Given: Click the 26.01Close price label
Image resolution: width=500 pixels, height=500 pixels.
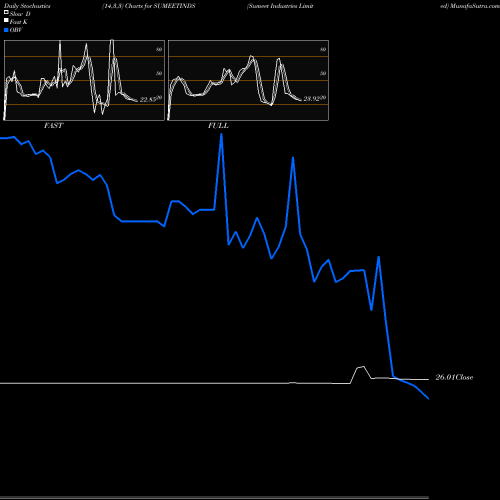Looking at the screenshot, I should pos(454,377).
